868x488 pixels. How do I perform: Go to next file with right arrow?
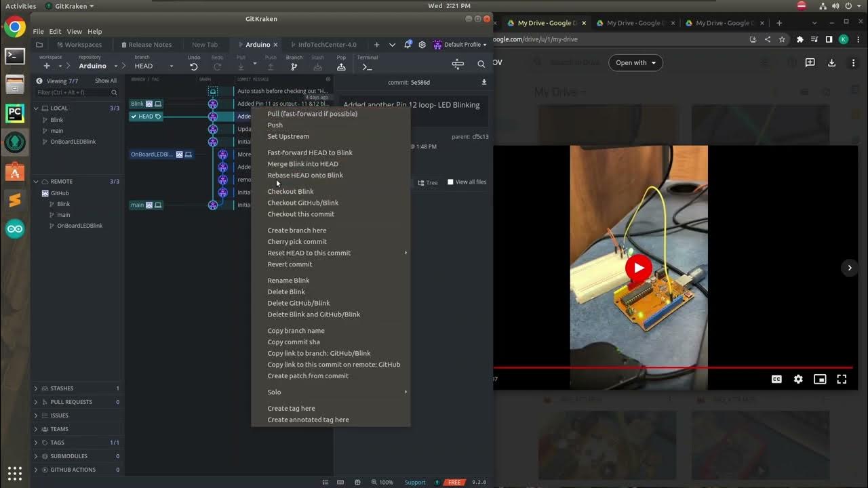[850, 268]
